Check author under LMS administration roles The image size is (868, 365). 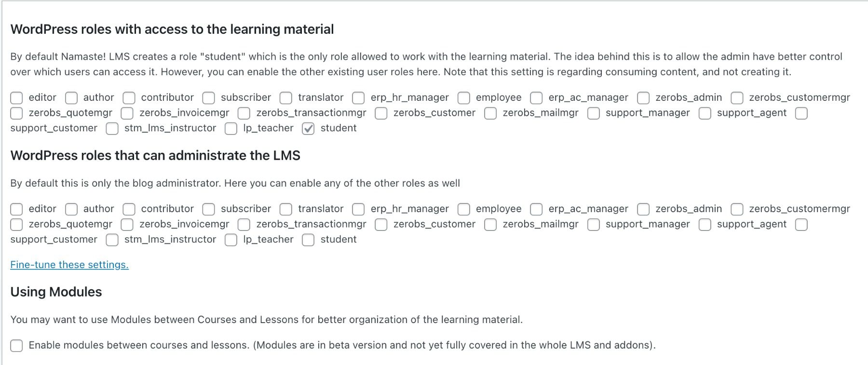point(71,209)
